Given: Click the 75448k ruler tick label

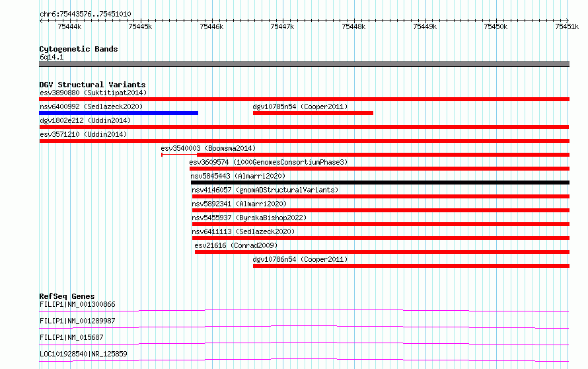Looking at the screenshot, I should (x=353, y=26).
